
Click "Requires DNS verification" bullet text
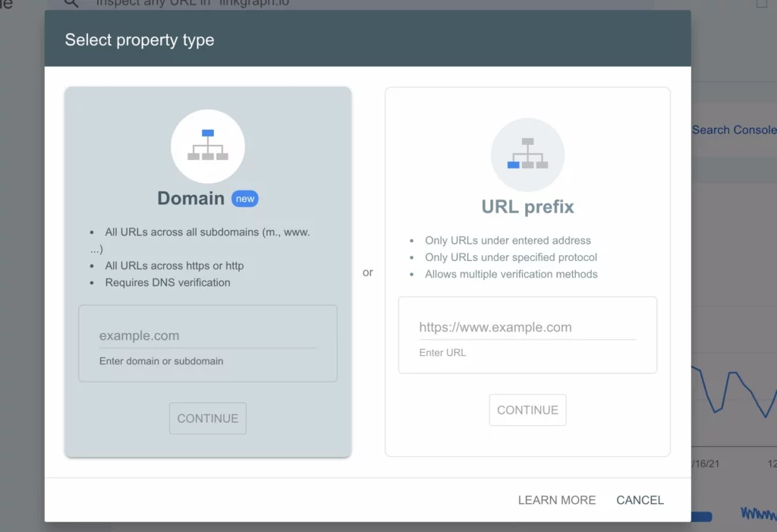(168, 282)
